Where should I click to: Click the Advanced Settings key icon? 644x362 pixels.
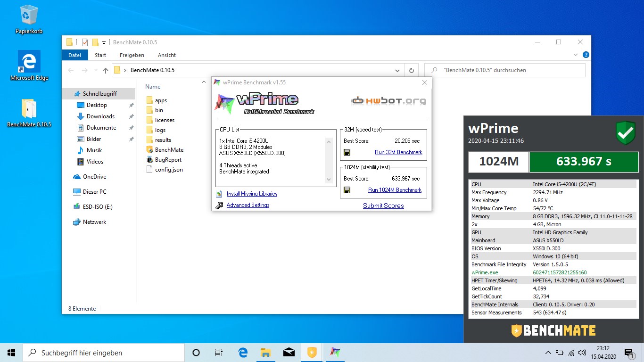point(219,205)
